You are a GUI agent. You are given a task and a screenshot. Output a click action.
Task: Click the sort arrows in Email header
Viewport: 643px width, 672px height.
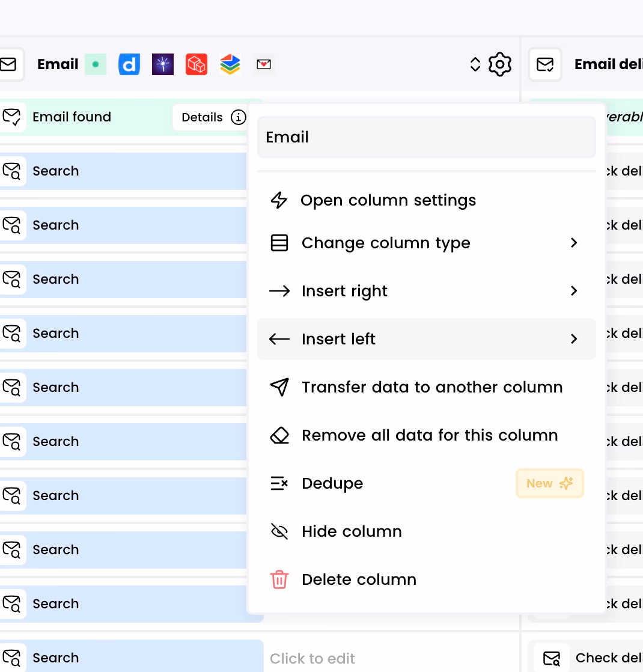475,64
